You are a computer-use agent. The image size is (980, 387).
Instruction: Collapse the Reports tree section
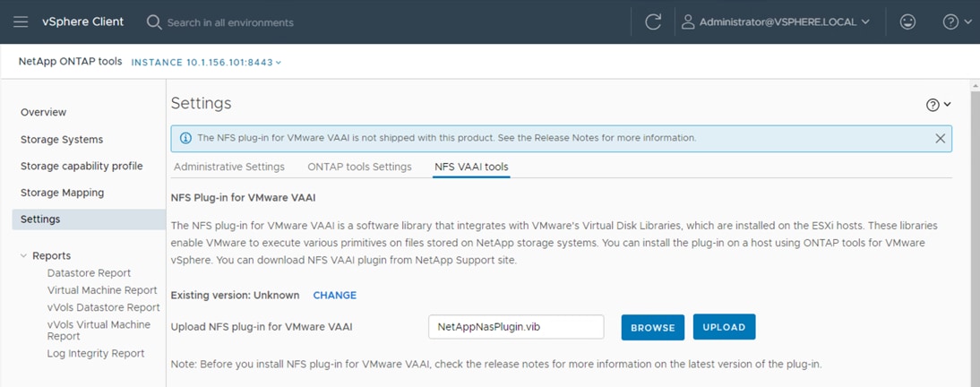coord(23,255)
